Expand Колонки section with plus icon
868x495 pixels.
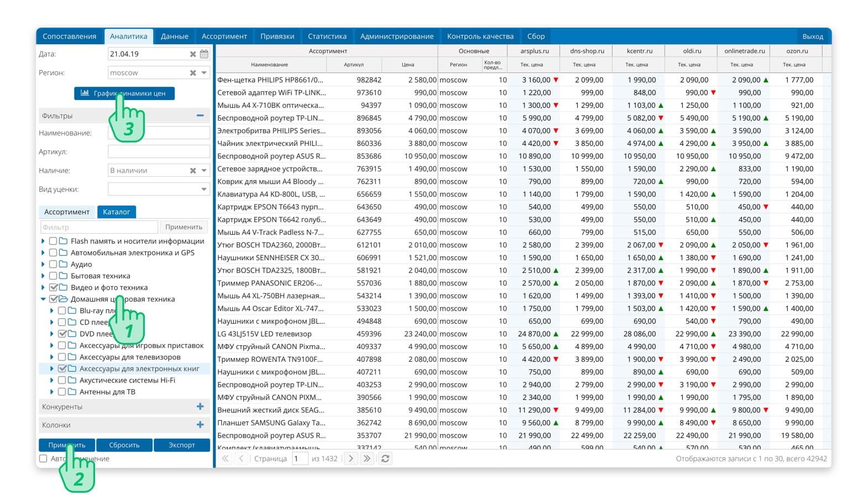(x=200, y=425)
